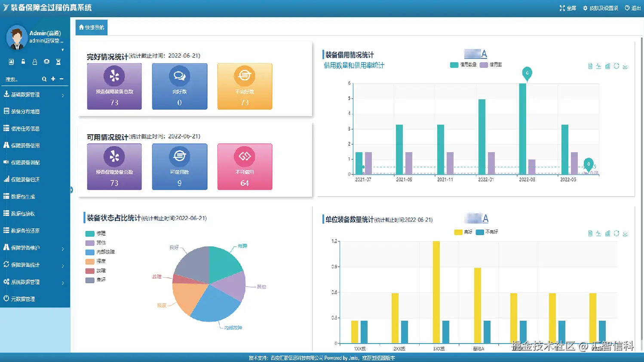Click the Admin avatar picture

[16, 37]
